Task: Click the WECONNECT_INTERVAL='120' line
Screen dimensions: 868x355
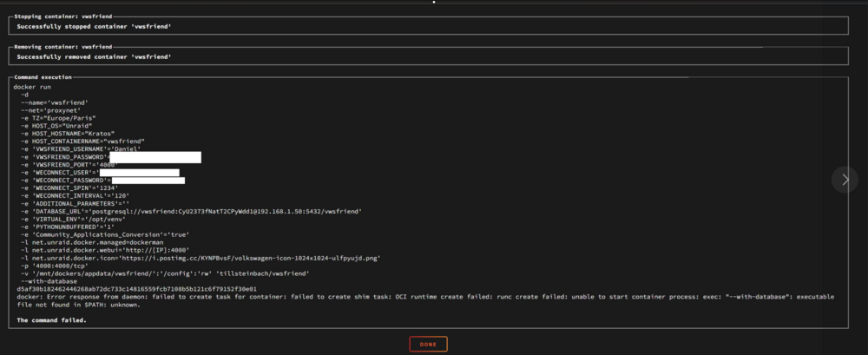Action: click(76, 195)
